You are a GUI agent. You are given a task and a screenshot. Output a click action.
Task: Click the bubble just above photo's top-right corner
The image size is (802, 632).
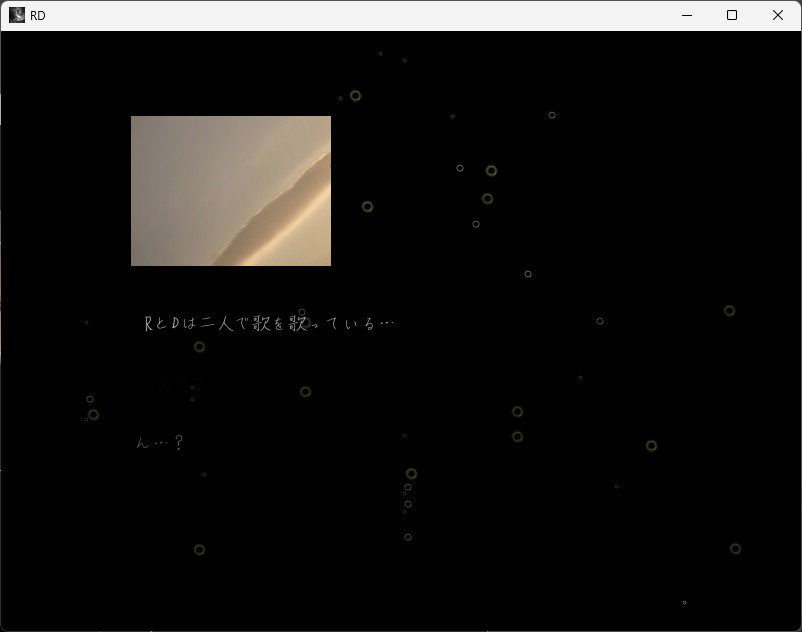pos(355,96)
